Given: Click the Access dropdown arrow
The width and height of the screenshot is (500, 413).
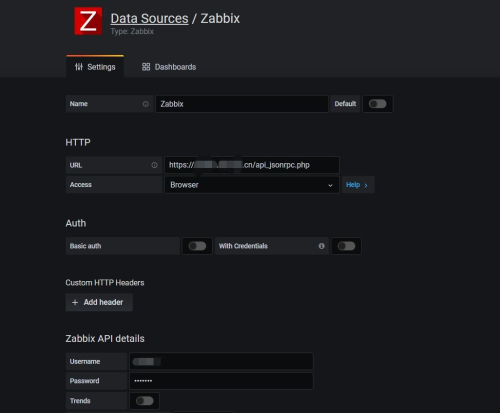Looking at the screenshot, I should click(x=330, y=185).
